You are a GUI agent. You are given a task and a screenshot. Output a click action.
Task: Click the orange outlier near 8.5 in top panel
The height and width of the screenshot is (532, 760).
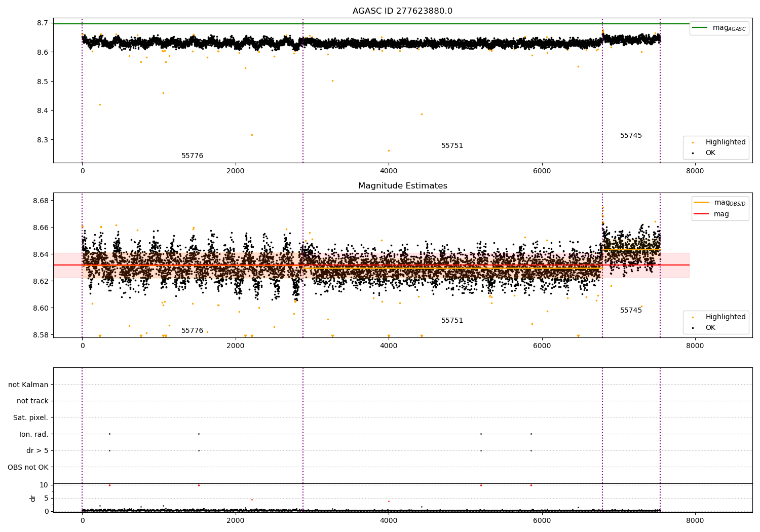tap(332, 81)
